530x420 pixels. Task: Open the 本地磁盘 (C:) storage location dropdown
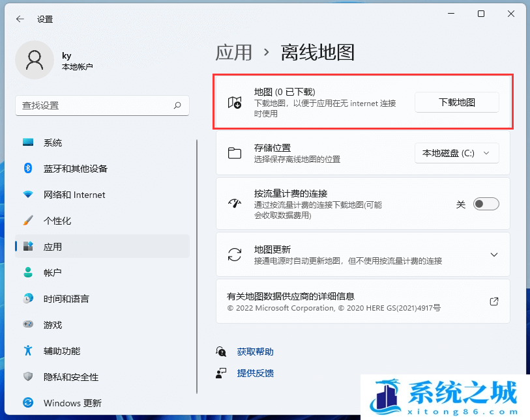point(456,153)
